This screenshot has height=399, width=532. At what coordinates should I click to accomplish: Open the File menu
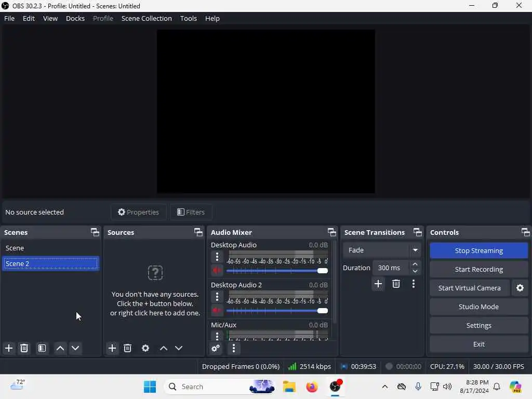pyautogui.click(x=9, y=18)
